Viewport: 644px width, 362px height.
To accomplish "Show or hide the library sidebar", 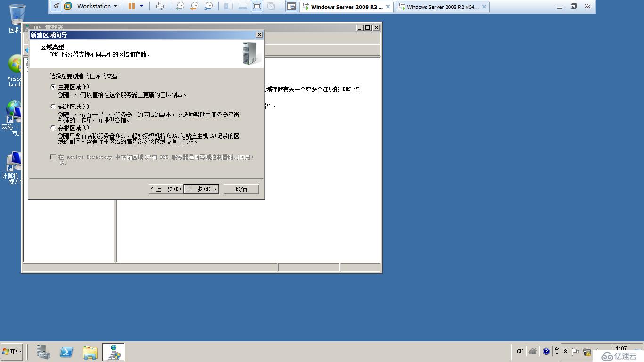I will click(229, 6).
